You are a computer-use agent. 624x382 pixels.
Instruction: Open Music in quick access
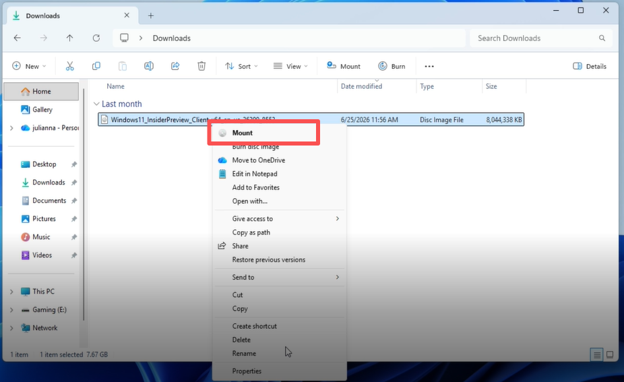click(x=41, y=237)
